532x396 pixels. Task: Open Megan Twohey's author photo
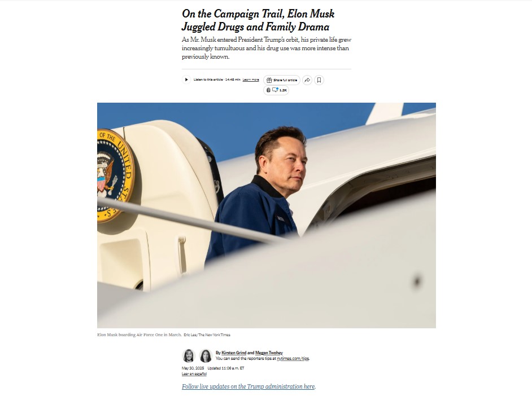pos(206,356)
